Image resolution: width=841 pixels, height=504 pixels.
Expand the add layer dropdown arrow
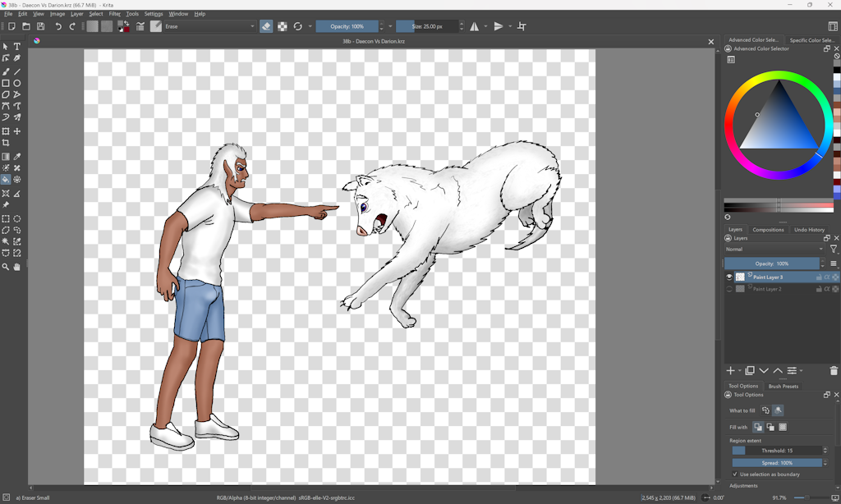[x=740, y=371]
